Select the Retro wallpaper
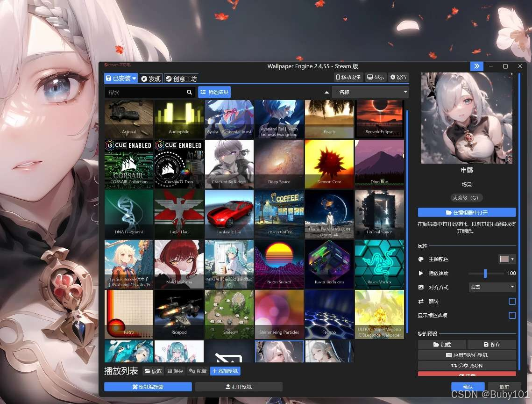 coord(129,314)
